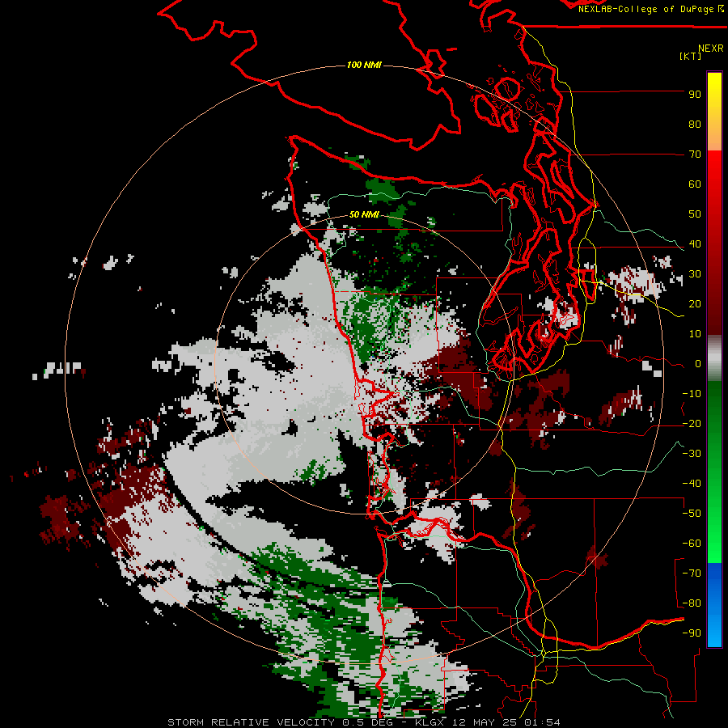Click the -50 value on velocity scale
Screen dimensions: 728x728
[x=692, y=514]
